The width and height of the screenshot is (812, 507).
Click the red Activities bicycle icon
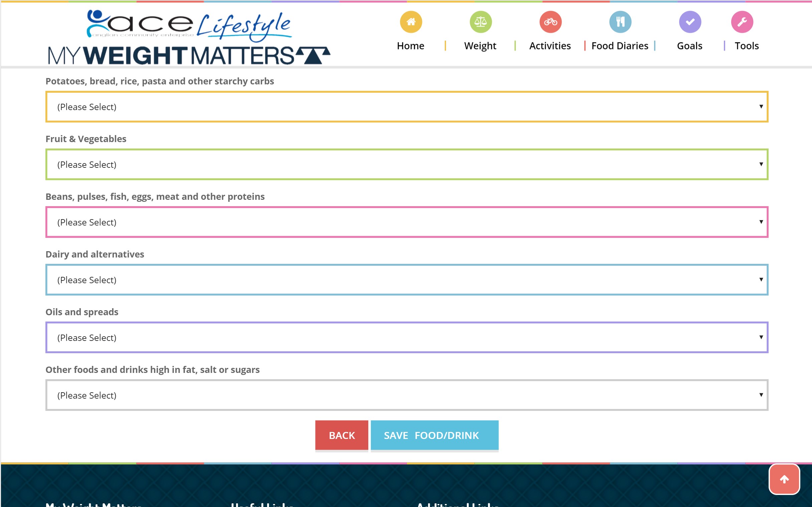click(x=550, y=22)
